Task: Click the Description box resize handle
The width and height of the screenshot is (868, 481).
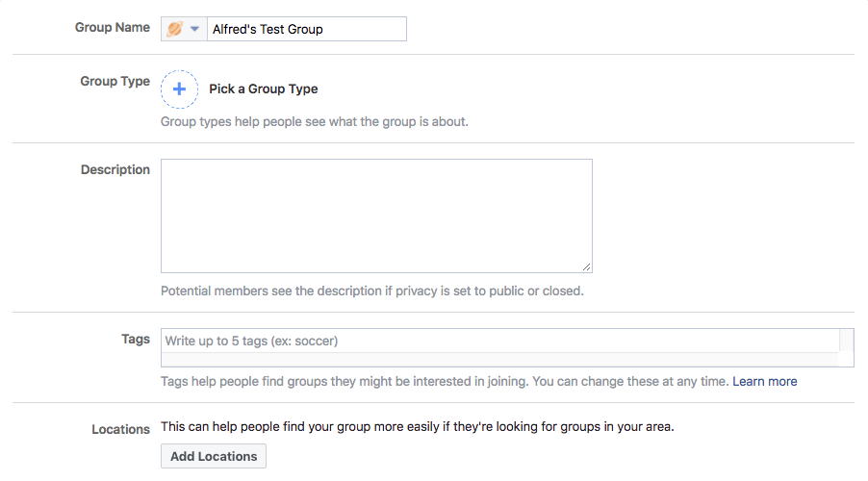Action: 586,266
